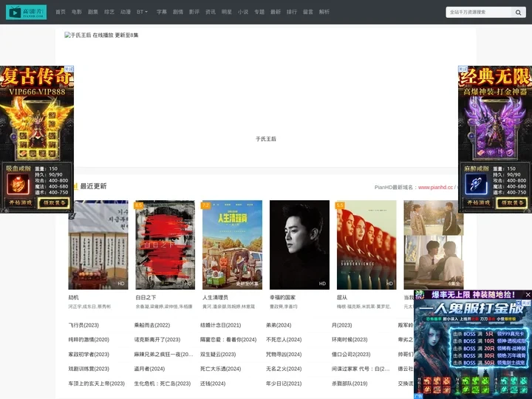532x399 pixels.
Task: Open the 屈从 poster thumbnail
Action: pos(366,245)
